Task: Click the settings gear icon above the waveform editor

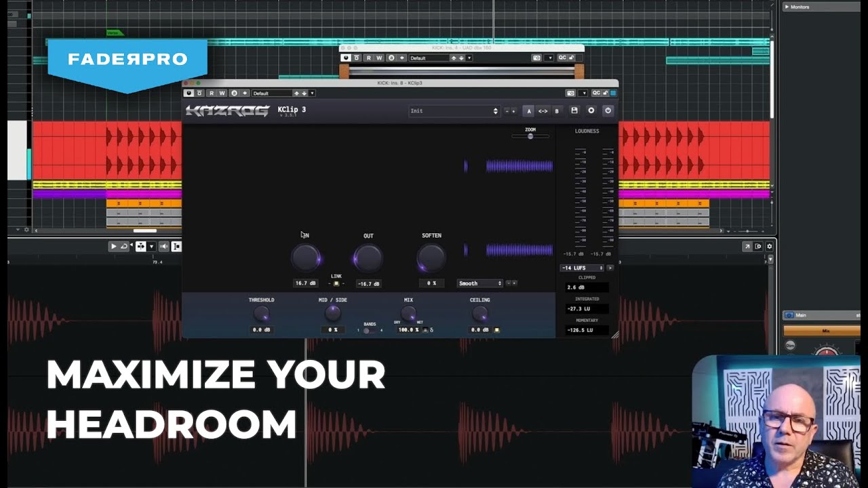Action: coord(769,247)
